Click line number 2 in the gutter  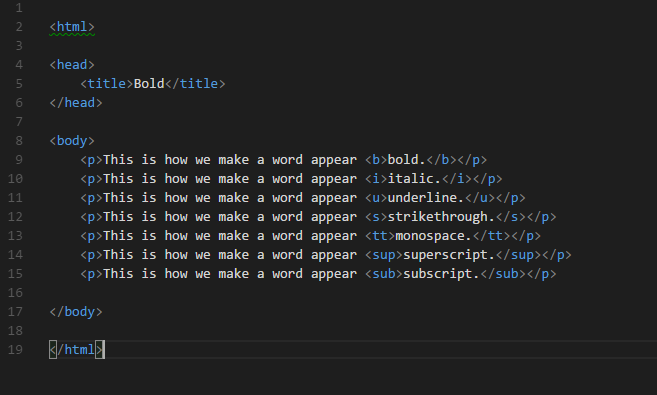click(19, 27)
